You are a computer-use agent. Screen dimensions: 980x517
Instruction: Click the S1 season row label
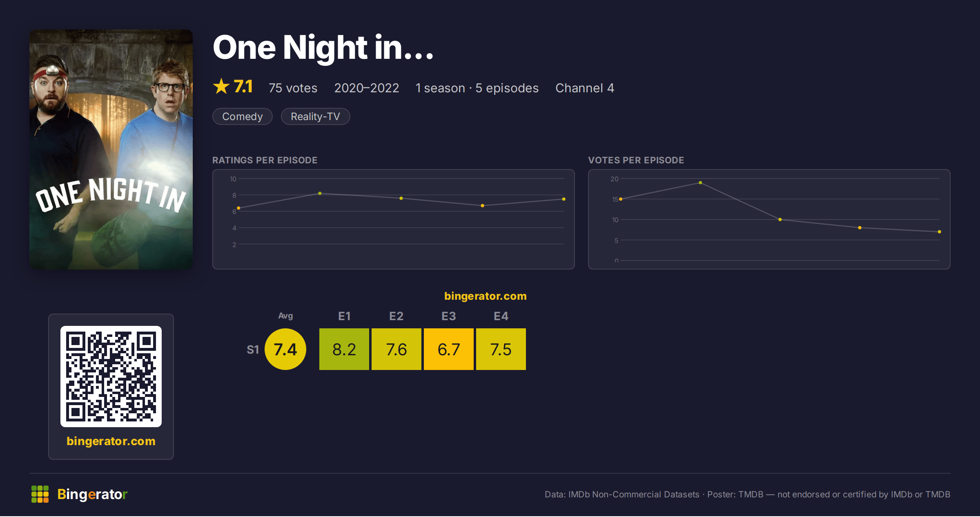(x=253, y=350)
